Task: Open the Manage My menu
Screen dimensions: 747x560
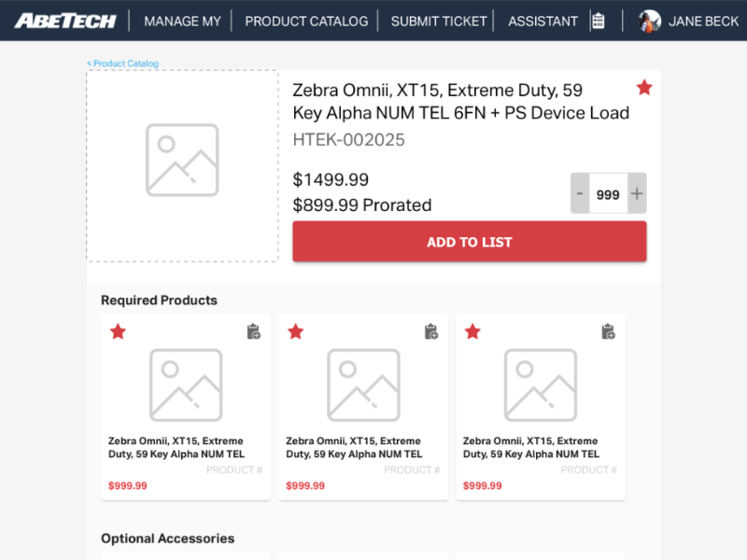Action: coord(183,21)
